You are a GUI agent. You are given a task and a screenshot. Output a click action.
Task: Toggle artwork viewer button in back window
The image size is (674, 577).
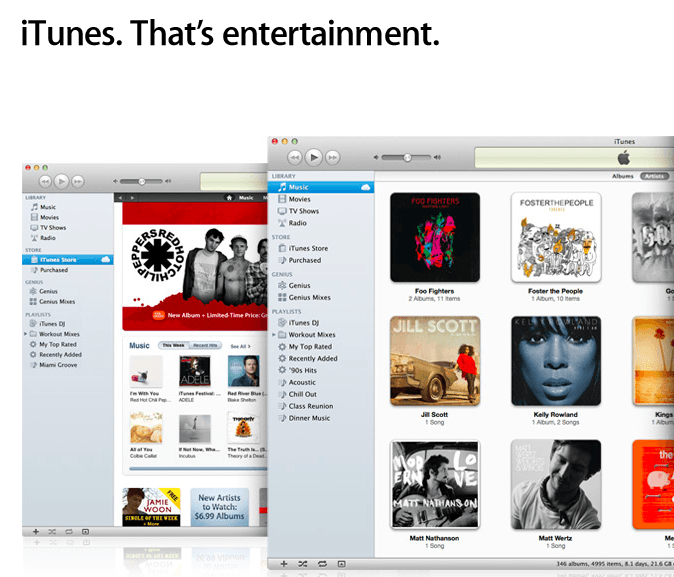point(85,532)
